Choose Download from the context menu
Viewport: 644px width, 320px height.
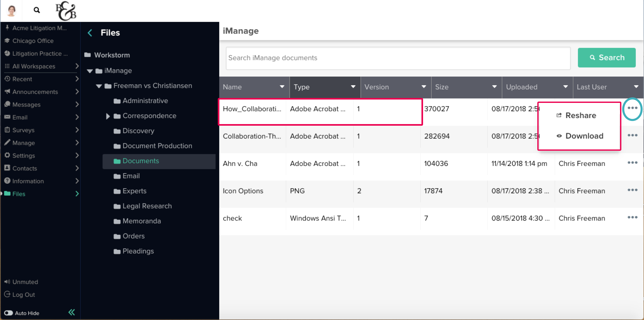(584, 136)
